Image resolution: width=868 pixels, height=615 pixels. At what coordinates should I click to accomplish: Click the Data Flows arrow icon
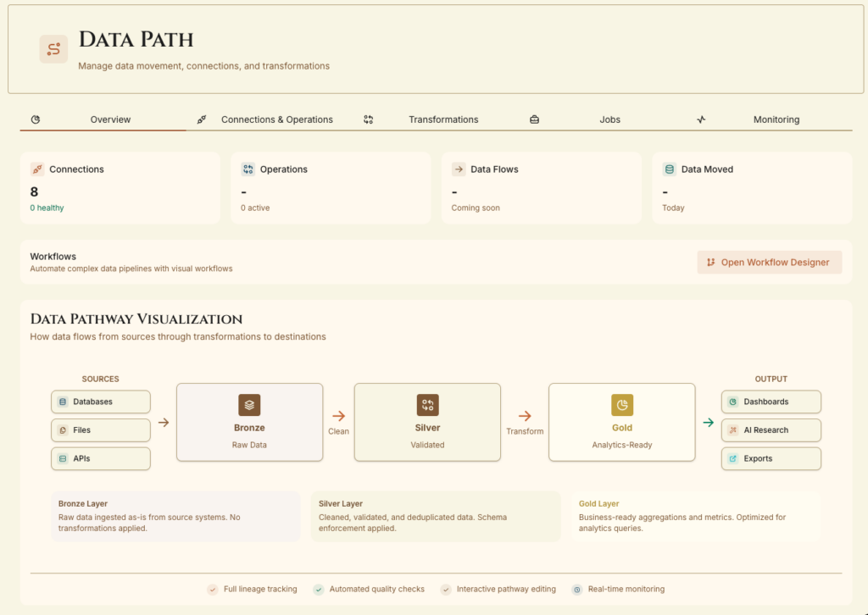(459, 169)
